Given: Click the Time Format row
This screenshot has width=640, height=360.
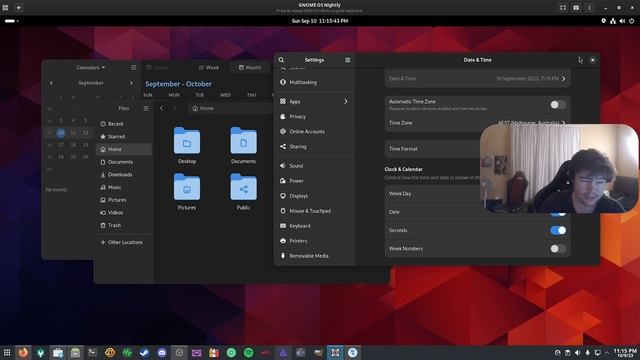Looking at the screenshot, I should click(x=478, y=149).
